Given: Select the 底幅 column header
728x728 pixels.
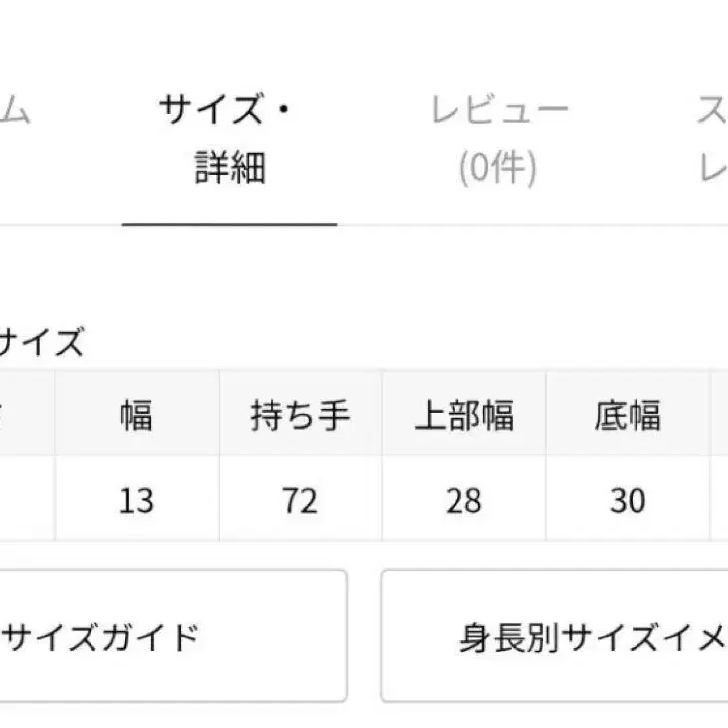Looking at the screenshot, I should pos(627,415).
